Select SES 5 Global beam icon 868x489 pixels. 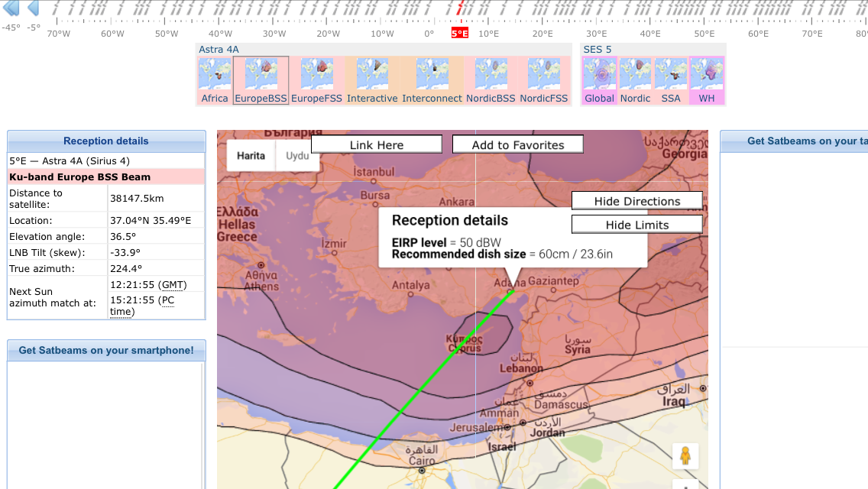coord(599,75)
